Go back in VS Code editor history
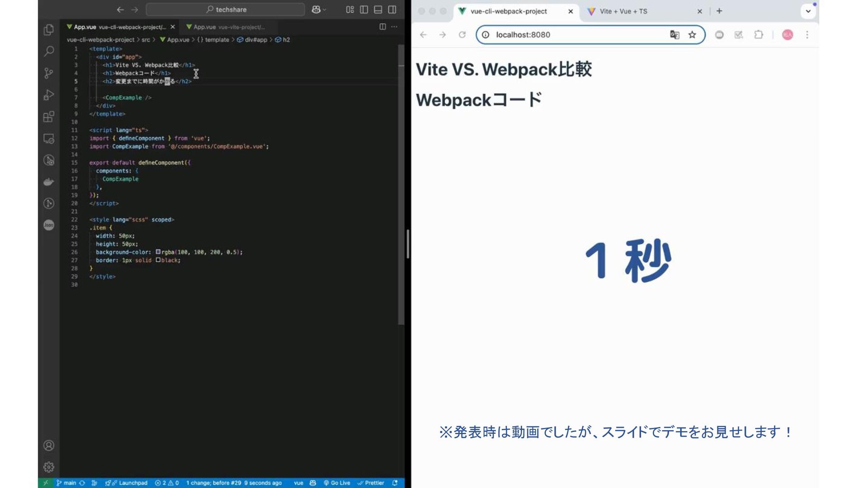Viewport: 868px width, 488px height. click(x=120, y=9)
